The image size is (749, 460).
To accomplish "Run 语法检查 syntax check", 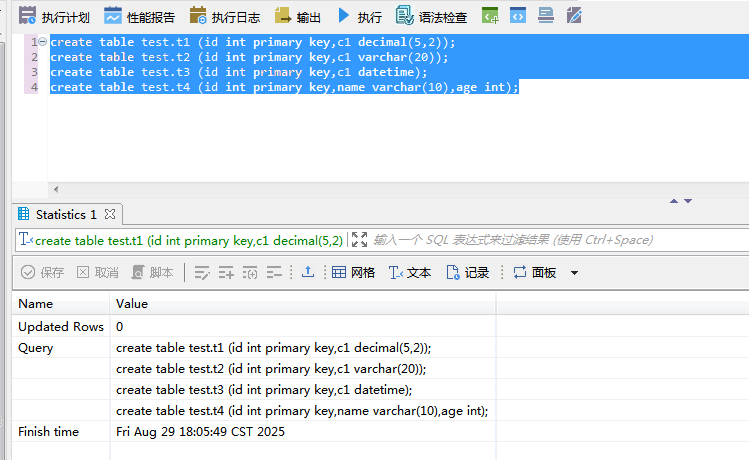I will click(431, 16).
